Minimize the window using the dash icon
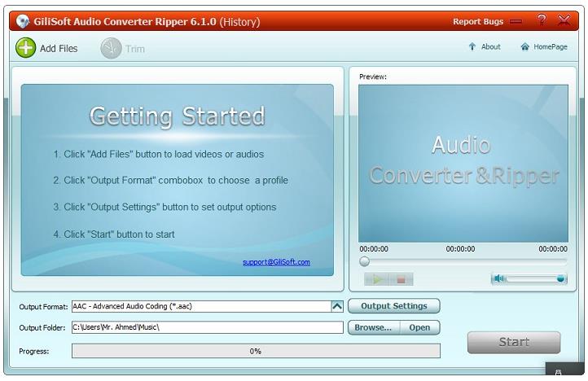This screenshot has width=588, height=381. tap(516, 22)
